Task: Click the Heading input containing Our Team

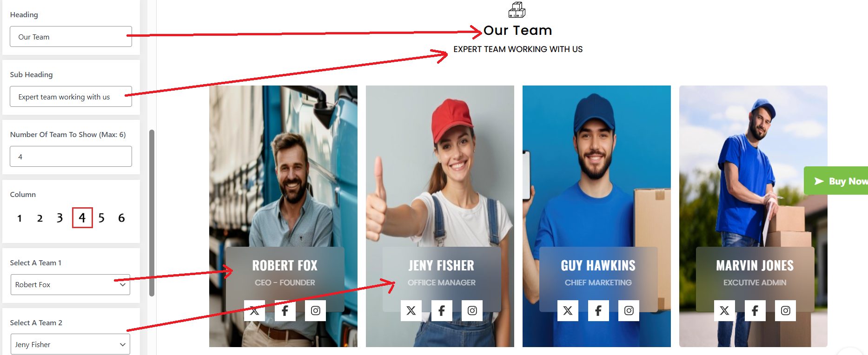Action: 71,37
